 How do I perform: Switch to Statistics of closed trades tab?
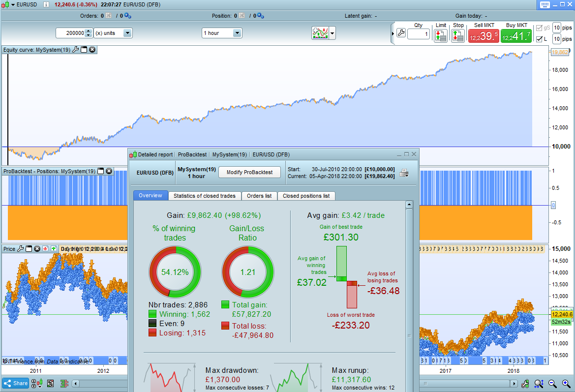[205, 196]
